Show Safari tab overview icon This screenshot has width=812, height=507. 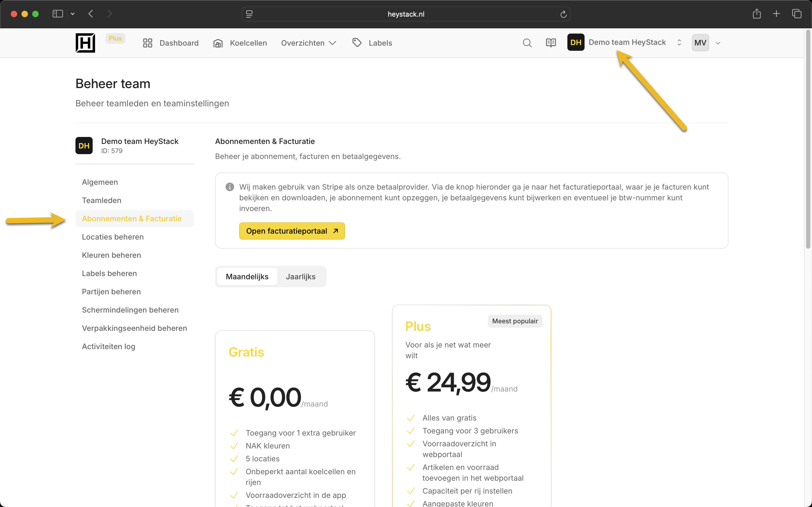coord(797,14)
